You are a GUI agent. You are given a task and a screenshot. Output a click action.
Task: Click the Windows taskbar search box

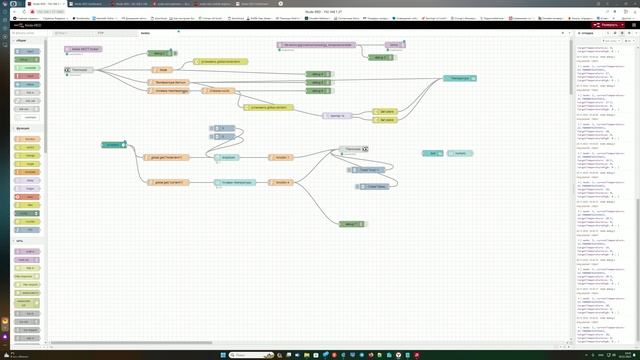point(251,355)
